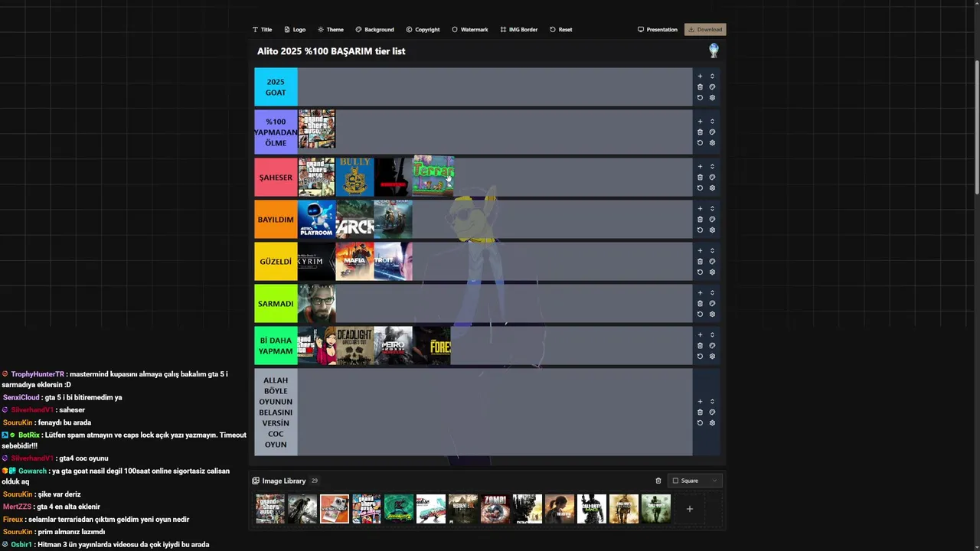Open reorder arrows on COC OYUN row

[x=712, y=402]
